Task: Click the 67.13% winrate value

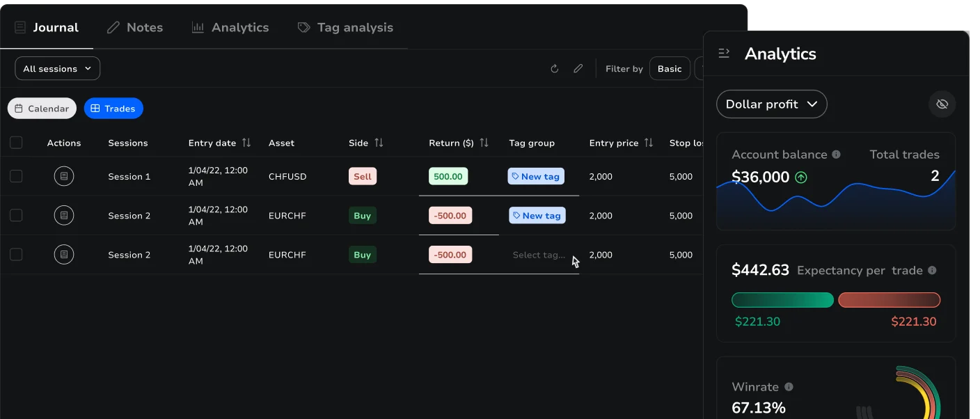Action: click(x=759, y=408)
